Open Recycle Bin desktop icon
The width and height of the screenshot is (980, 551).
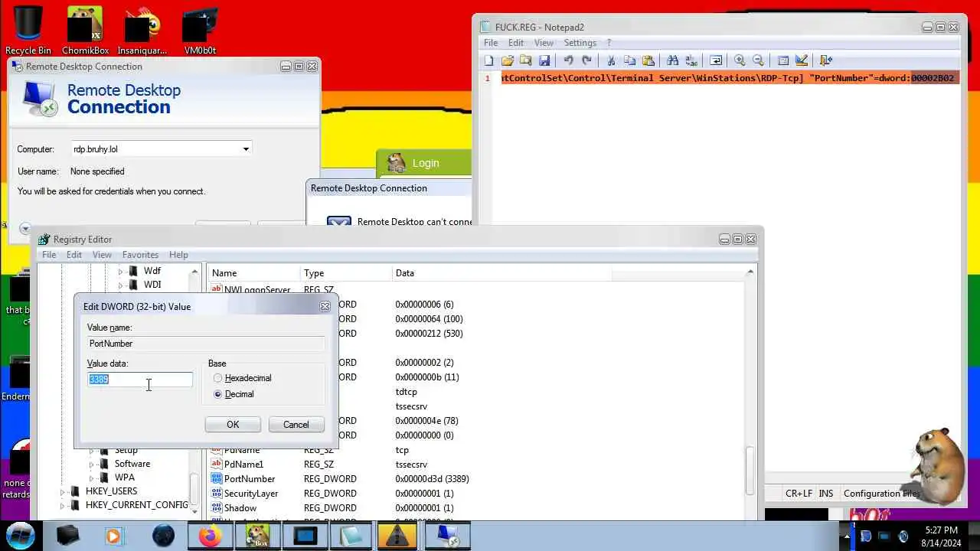coord(28,31)
